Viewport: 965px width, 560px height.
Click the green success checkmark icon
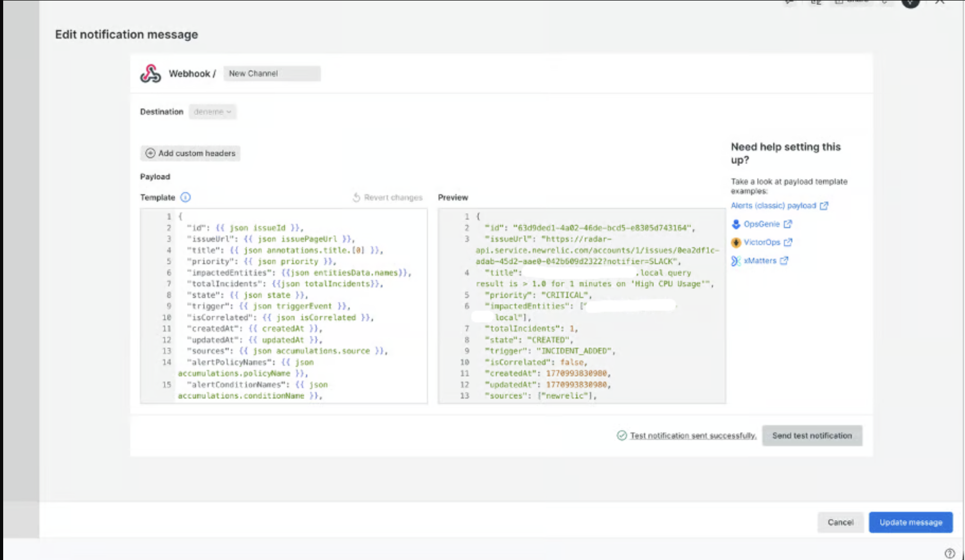[622, 436]
